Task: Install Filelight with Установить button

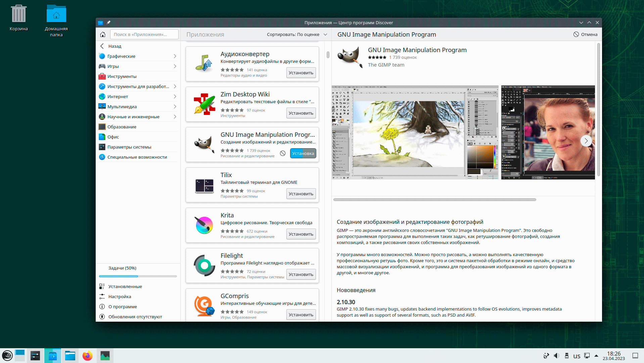Action: click(301, 274)
